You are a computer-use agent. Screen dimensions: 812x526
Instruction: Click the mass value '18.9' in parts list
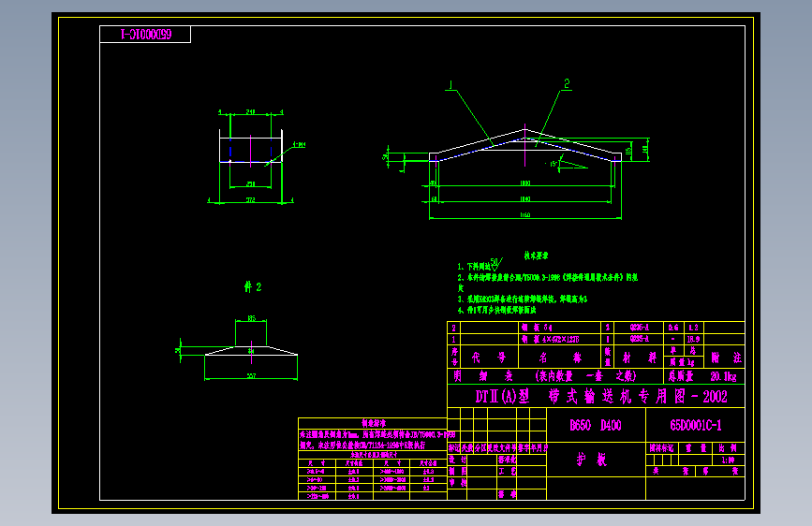coord(693,340)
